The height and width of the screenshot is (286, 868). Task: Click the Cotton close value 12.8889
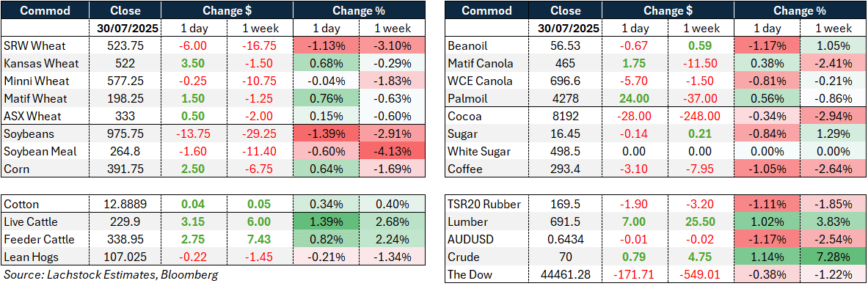pos(125,204)
